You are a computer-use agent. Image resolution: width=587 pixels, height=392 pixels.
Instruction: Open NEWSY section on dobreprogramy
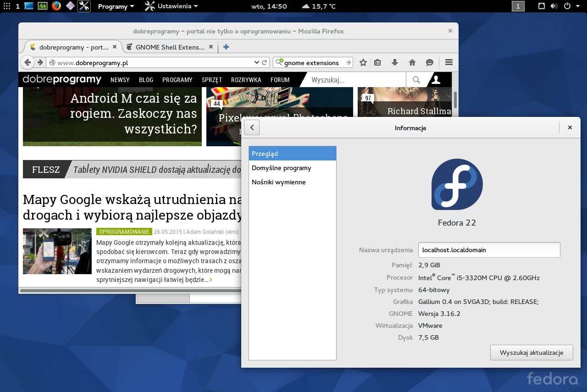pos(120,80)
